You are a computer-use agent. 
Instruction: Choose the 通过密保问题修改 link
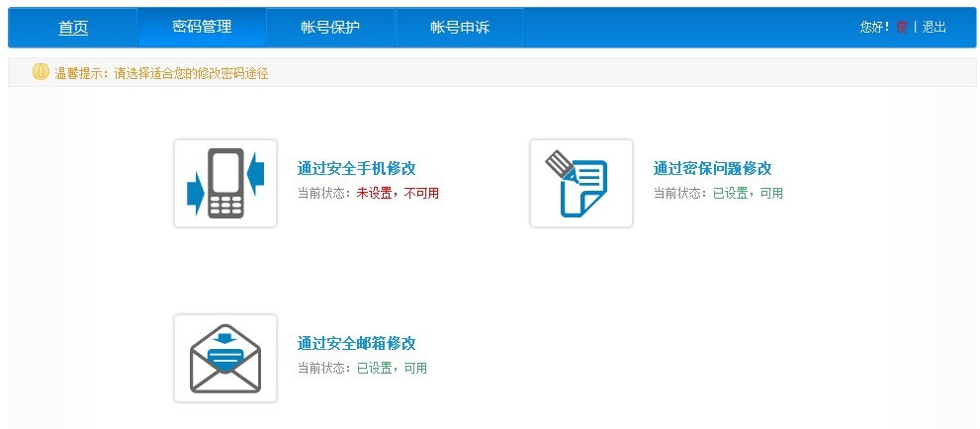tap(712, 169)
